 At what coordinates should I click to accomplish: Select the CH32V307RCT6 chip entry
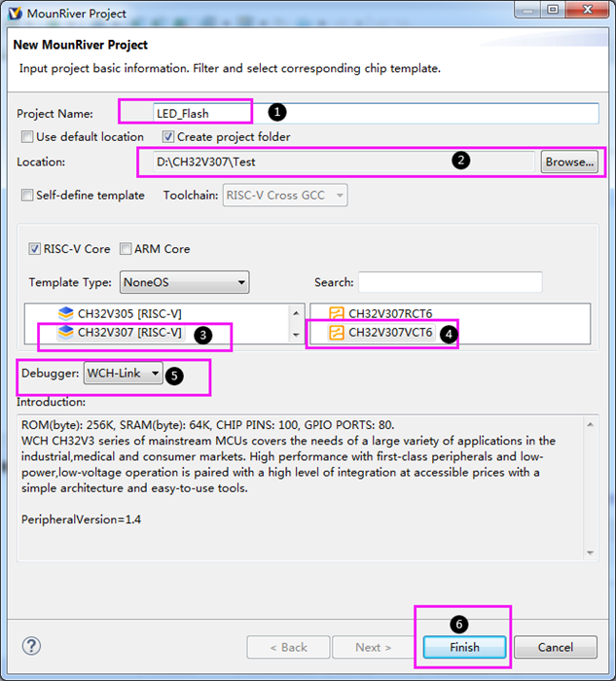click(x=380, y=313)
